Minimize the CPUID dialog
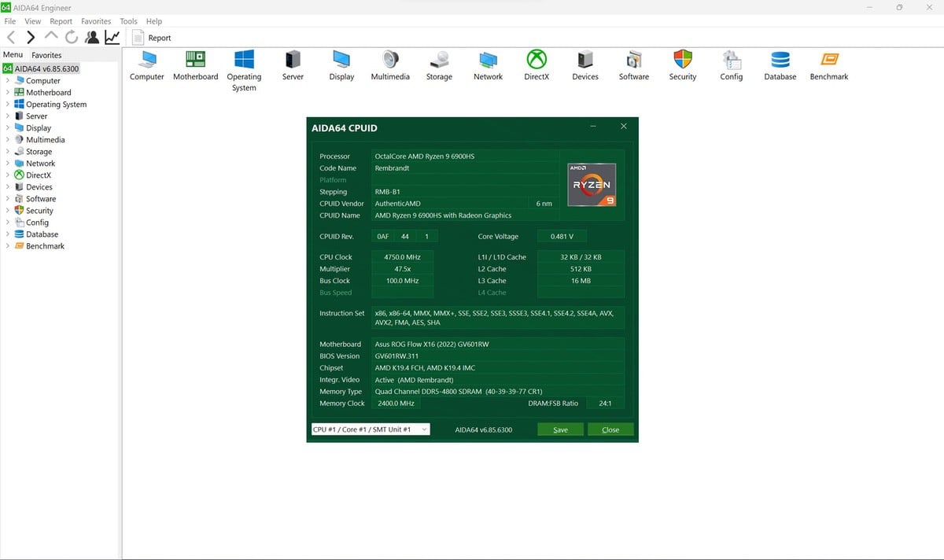 click(592, 127)
